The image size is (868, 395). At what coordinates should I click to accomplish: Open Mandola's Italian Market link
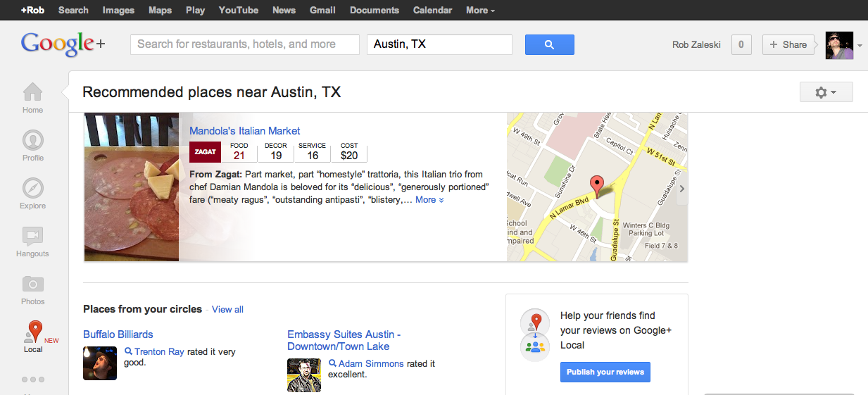pos(244,131)
